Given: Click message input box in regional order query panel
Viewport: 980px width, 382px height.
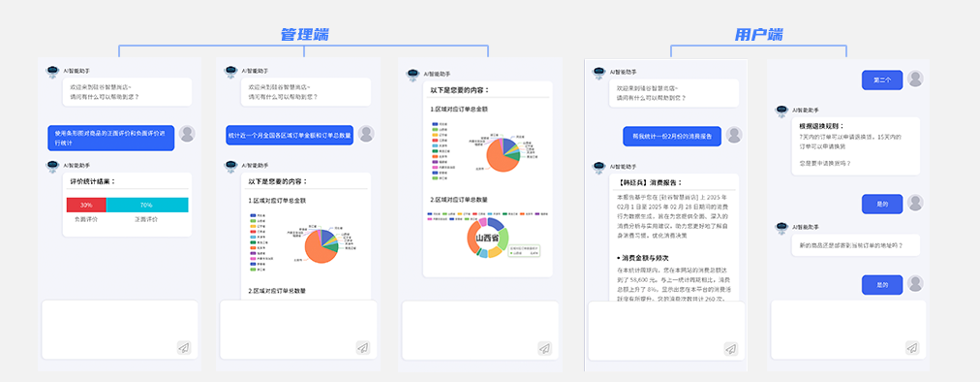Looking at the screenshot, I should click(x=299, y=330).
